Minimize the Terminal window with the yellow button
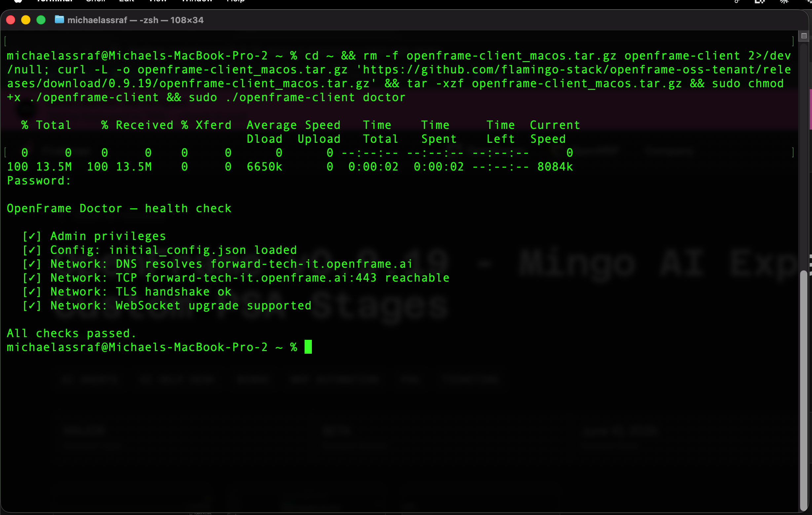Viewport: 812px width, 515px height. tap(26, 20)
